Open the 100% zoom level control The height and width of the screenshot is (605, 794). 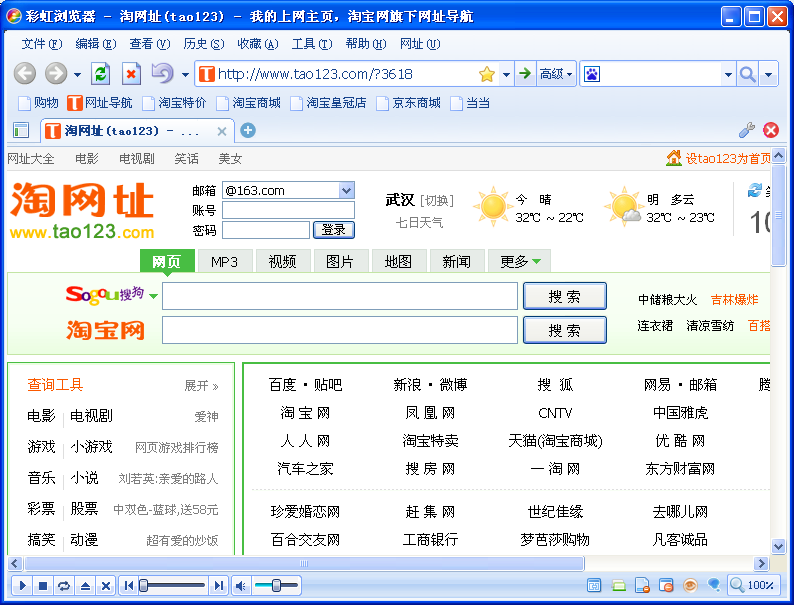[x=753, y=585]
